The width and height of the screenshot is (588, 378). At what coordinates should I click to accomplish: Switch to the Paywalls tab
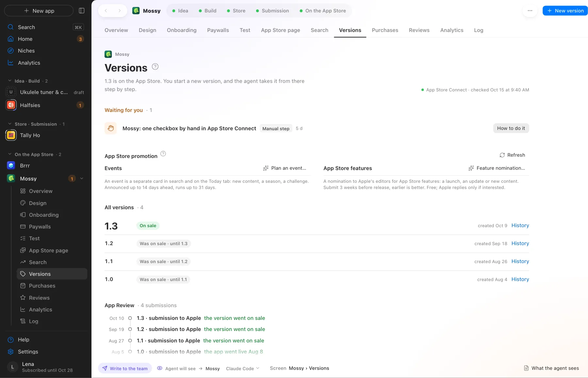pyautogui.click(x=218, y=30)
